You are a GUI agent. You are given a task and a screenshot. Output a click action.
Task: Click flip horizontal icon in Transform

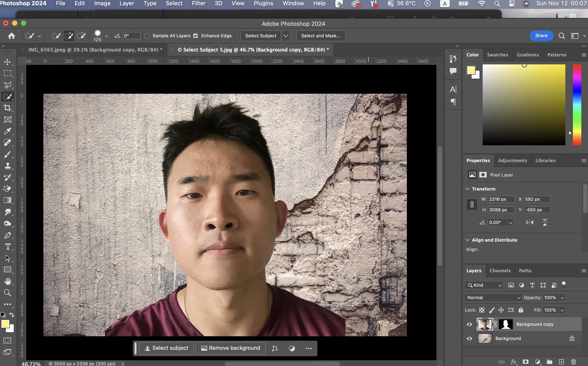point(529,222)
